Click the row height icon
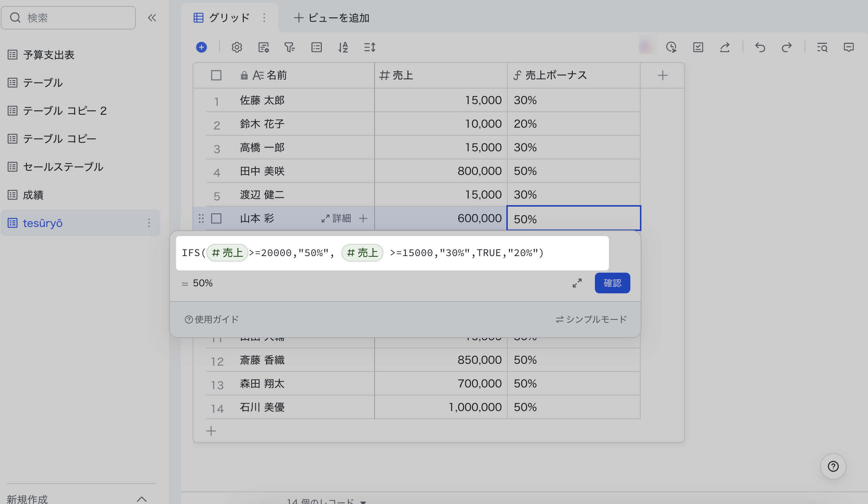868x504 pixels. (x=369, y=47)
